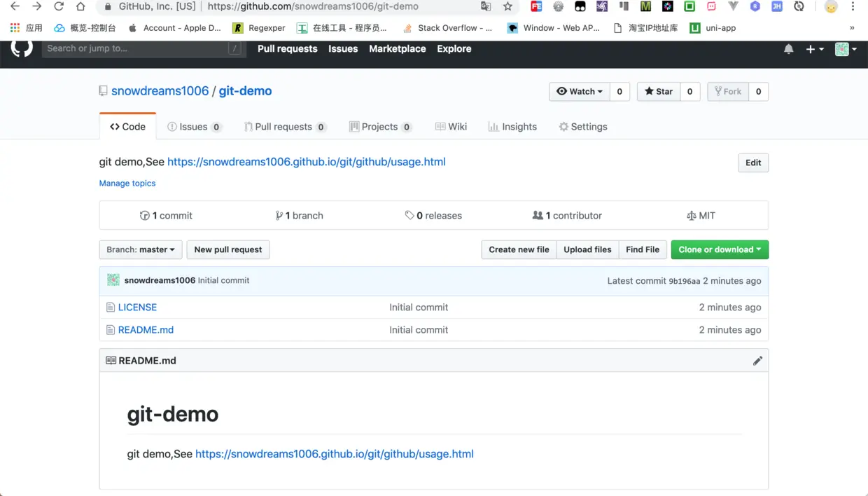Click the tag icon next to 0 releases

pos(411,215)
